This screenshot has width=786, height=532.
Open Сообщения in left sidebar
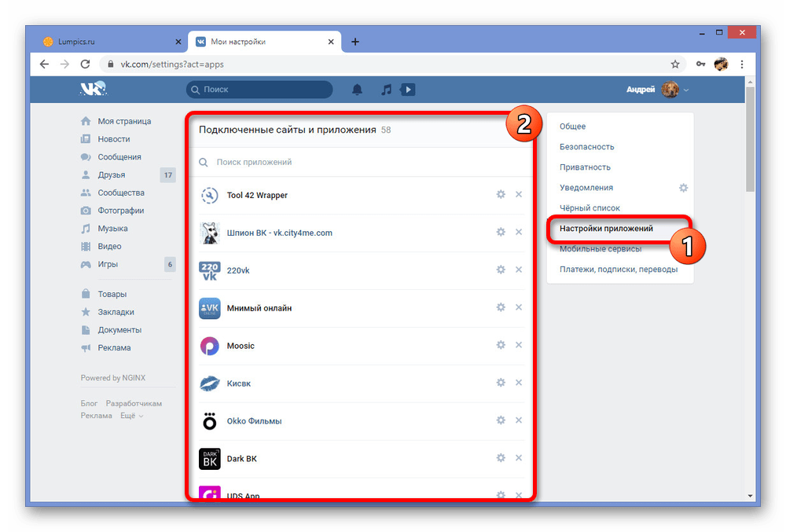pos(119,157)
